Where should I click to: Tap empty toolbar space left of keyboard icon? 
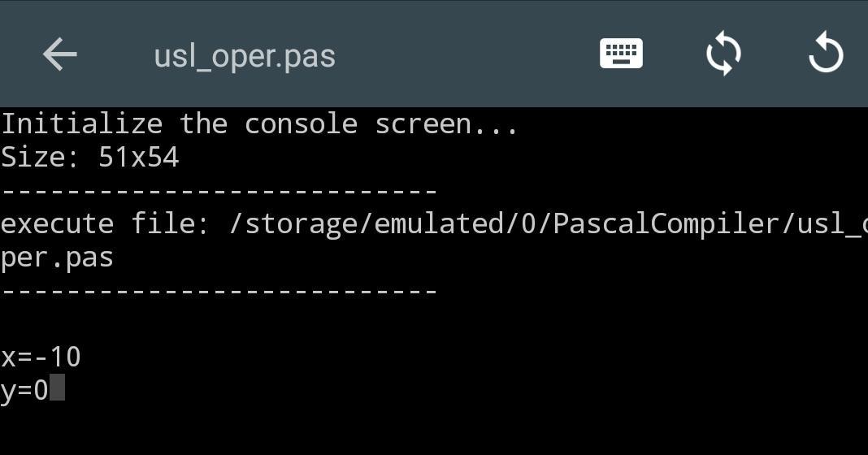point(465,54)
